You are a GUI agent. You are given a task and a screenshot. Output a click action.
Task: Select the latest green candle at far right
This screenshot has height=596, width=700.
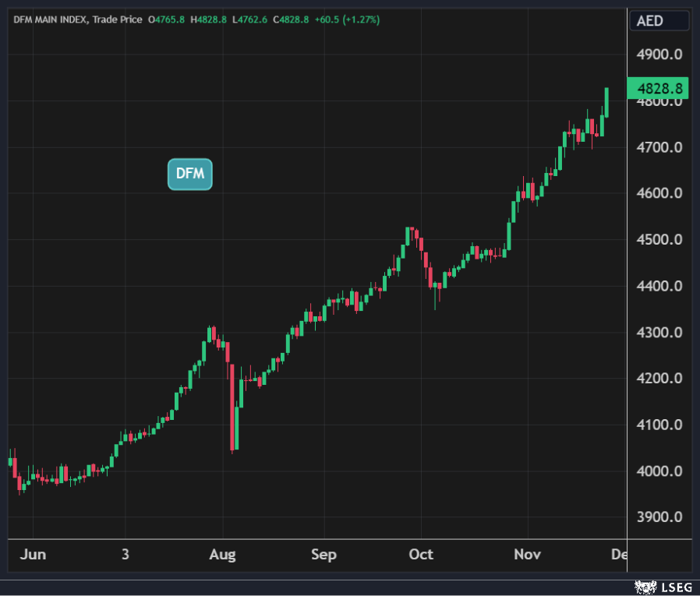(x=606, y=103)
